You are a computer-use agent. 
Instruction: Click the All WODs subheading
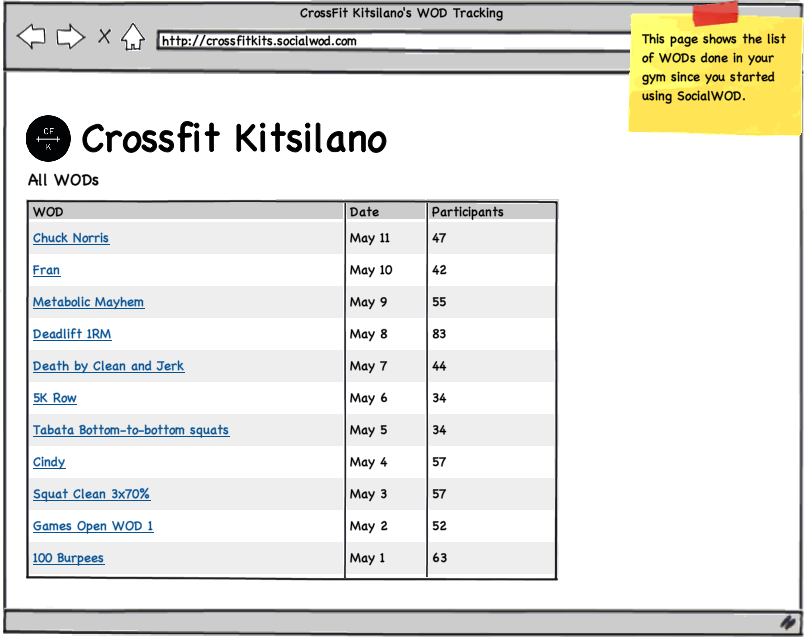click(x=63, y=180)
